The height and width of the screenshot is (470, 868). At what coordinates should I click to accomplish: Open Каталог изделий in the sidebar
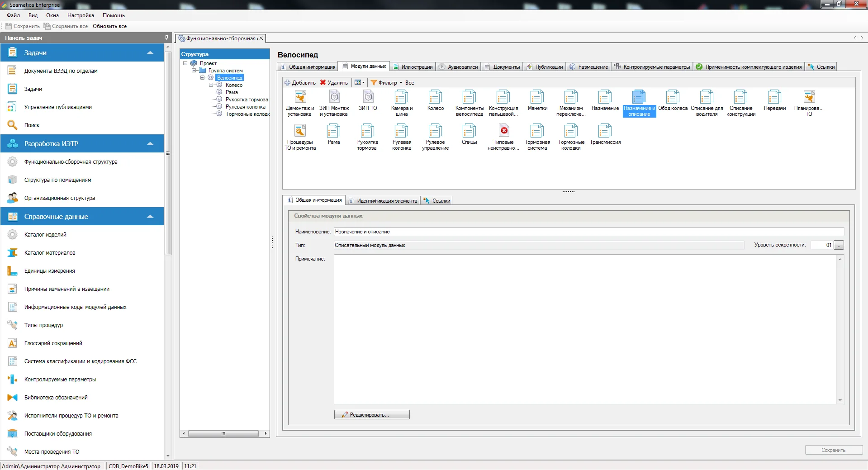coord(45,235)
